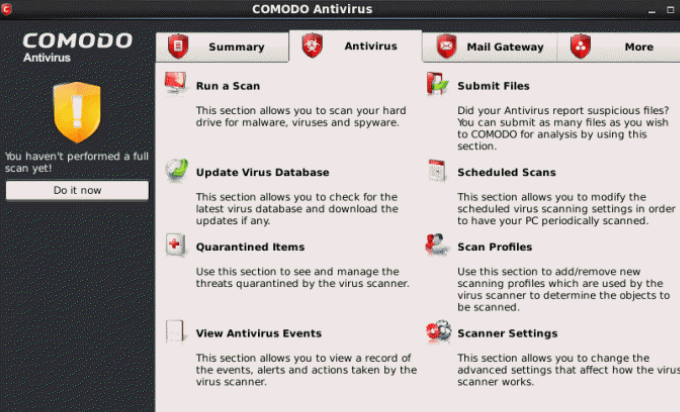680x412 pixels.
Task: Click the View Antivirus Events document icon
Action: (175, 332)
